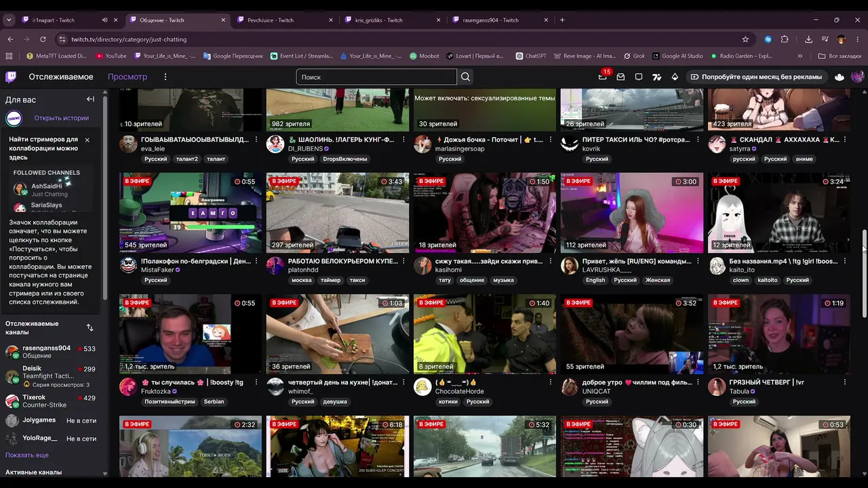This screenshot has height=488, width=868.
Task: Sort the Отслеживаемые каналы list
Action: (90, 327)
